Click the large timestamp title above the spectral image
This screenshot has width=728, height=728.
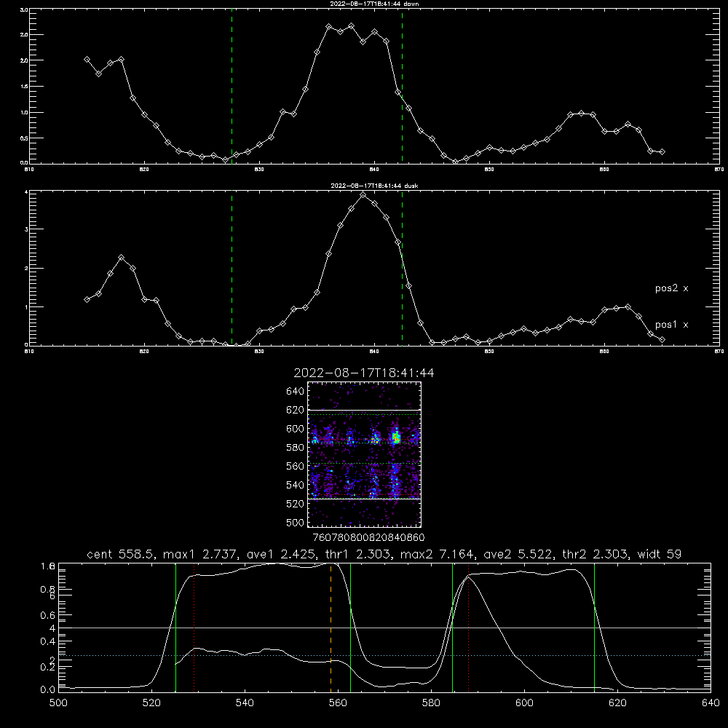(x=364, y=373)
